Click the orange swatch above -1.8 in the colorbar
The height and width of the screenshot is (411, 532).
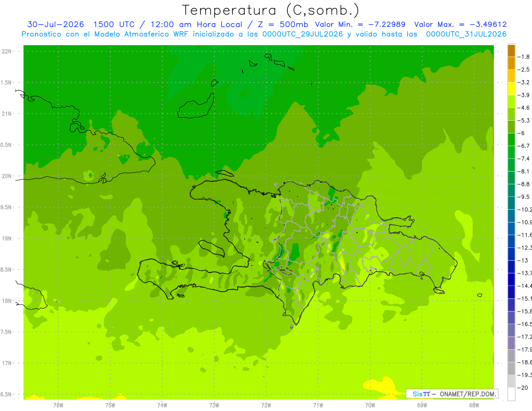coord(511,51)
